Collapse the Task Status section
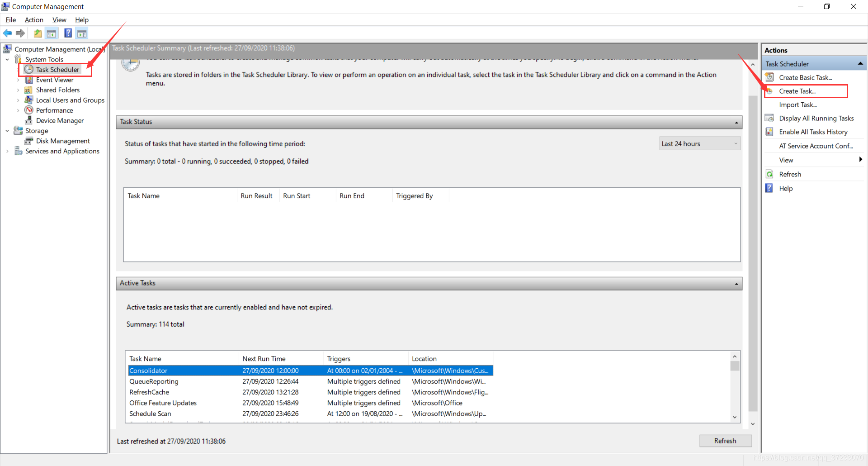This screenshot has height=466, width=868. [x=736, y=122]
